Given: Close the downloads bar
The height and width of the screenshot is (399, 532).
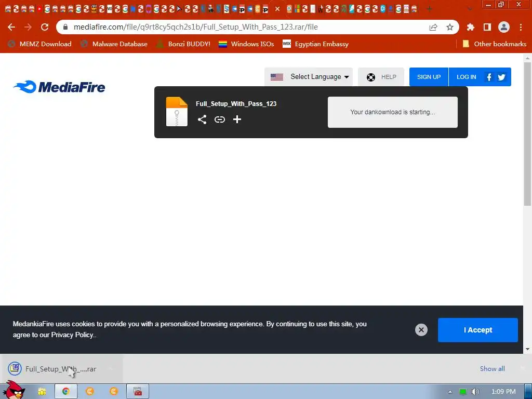Looking at the screenshot, I should click(x=523, y=368).
